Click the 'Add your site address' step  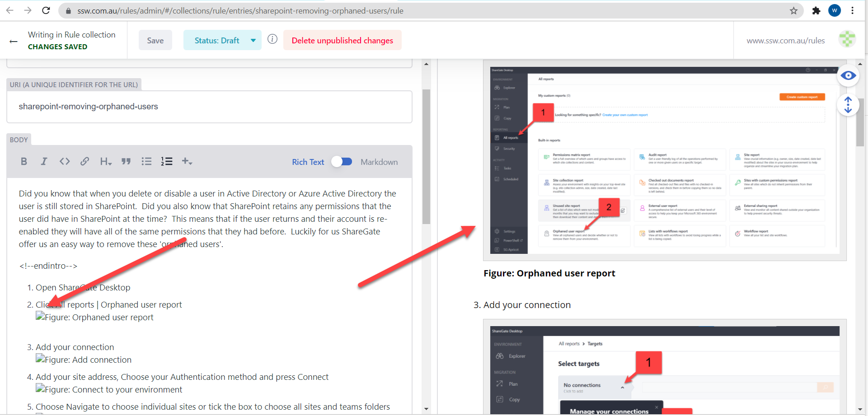coord(182,377)
